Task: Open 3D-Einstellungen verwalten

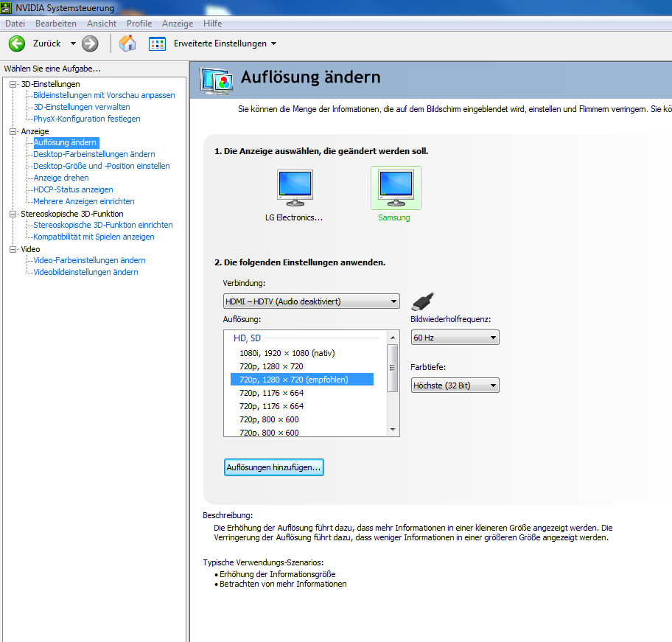Action: tap(82, 107)
